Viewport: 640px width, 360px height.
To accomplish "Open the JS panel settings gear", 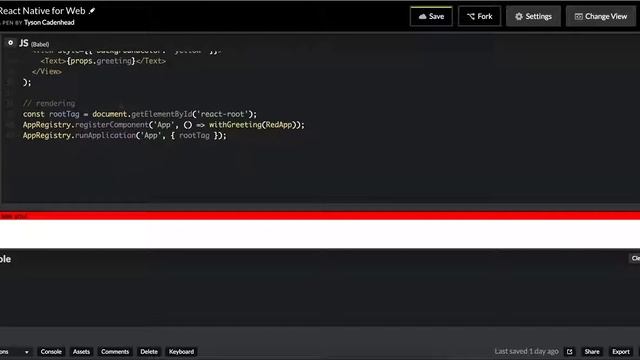I will pos(11,42).
